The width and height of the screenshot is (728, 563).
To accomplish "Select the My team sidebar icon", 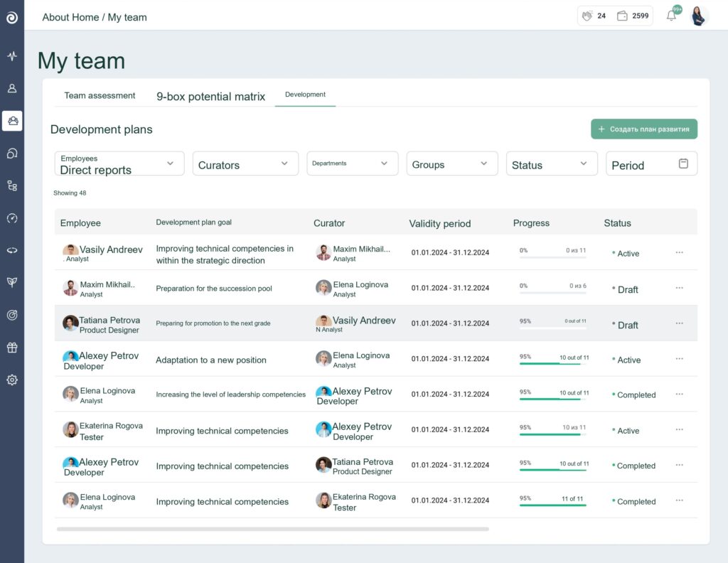I will pos(12,121).
